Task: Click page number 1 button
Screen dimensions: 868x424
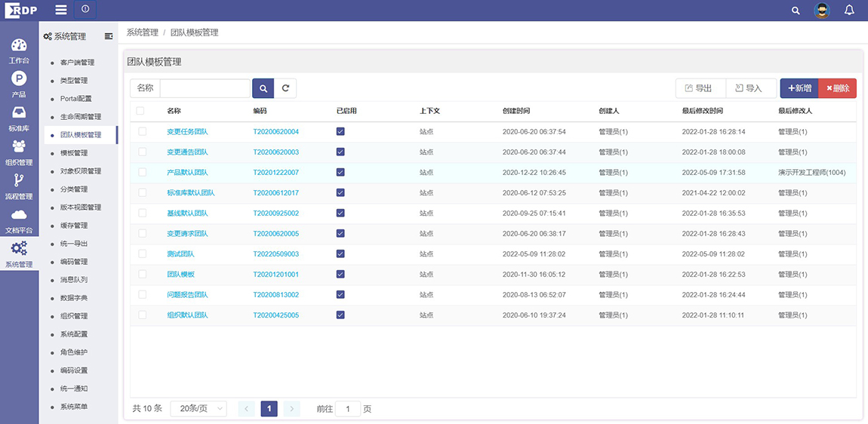Action: coord(269,409)
